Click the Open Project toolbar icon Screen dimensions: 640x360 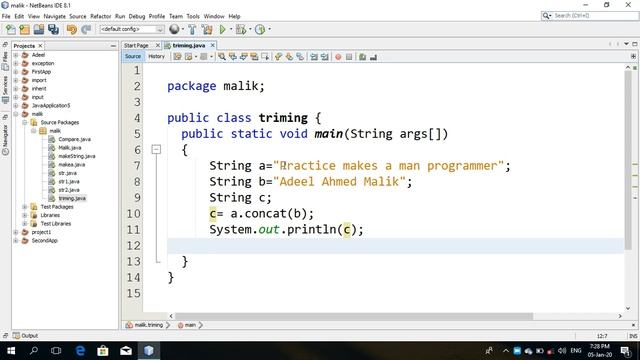point(39,29)
